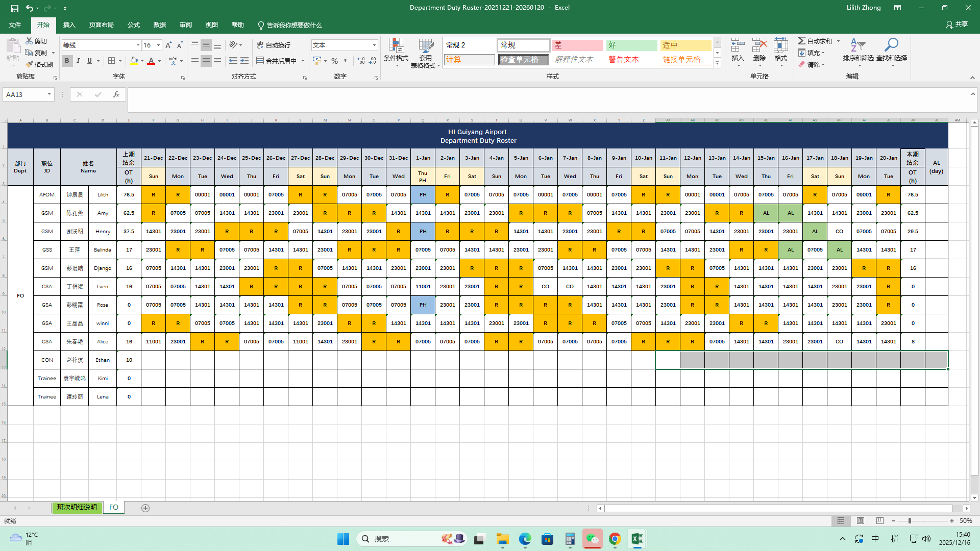
Task: Click the Insert Function fx icon
Action: pos(116,94)
